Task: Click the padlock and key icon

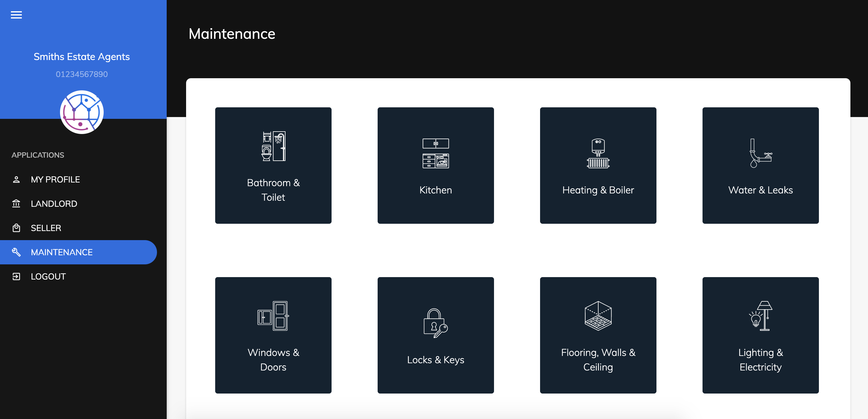Action: [x=435, y=323]
